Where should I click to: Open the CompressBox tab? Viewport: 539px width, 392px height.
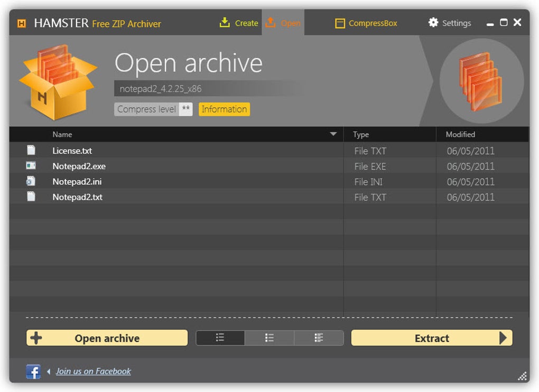click(366, 23)
